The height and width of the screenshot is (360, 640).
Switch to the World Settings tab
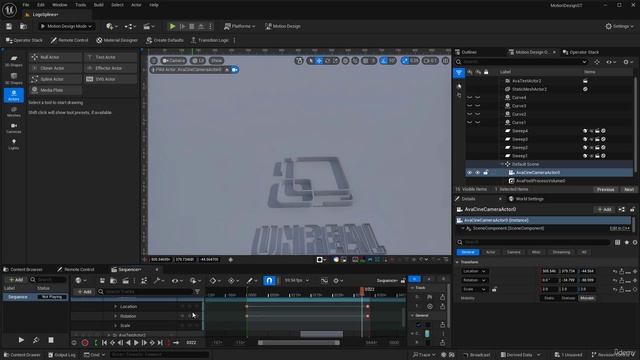[526, 199]
